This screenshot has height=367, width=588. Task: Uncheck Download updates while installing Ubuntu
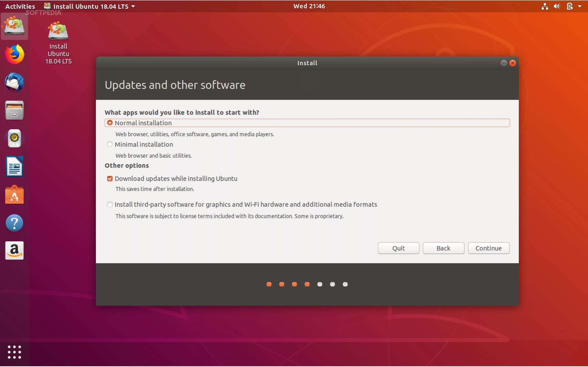(110, 179)
